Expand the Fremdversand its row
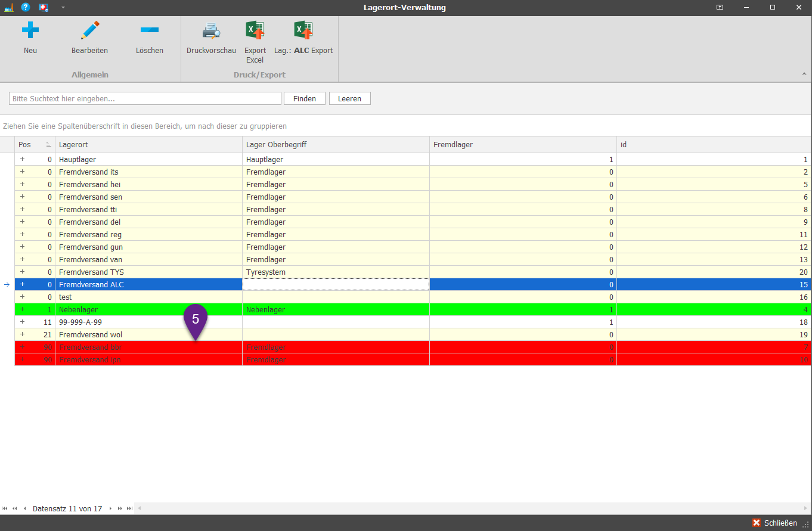The width and height of the screenshot is (812, 531). tap(23, 172)
